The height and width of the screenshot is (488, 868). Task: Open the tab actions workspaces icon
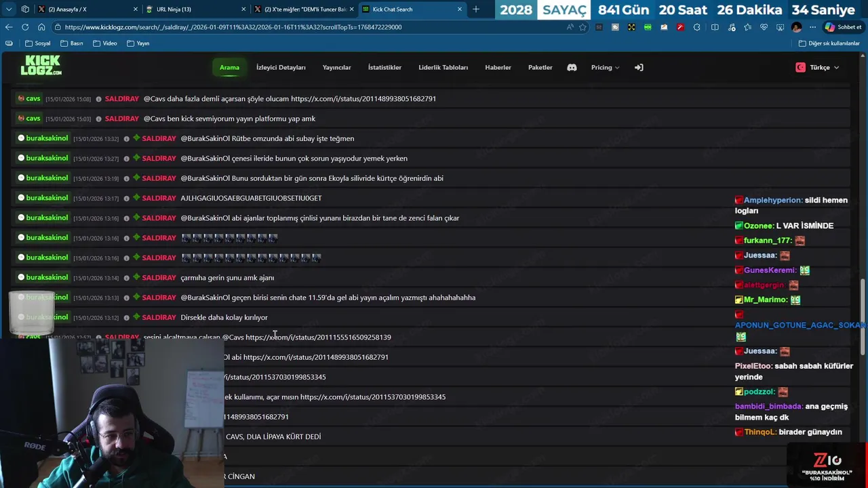tap(25, 9)
